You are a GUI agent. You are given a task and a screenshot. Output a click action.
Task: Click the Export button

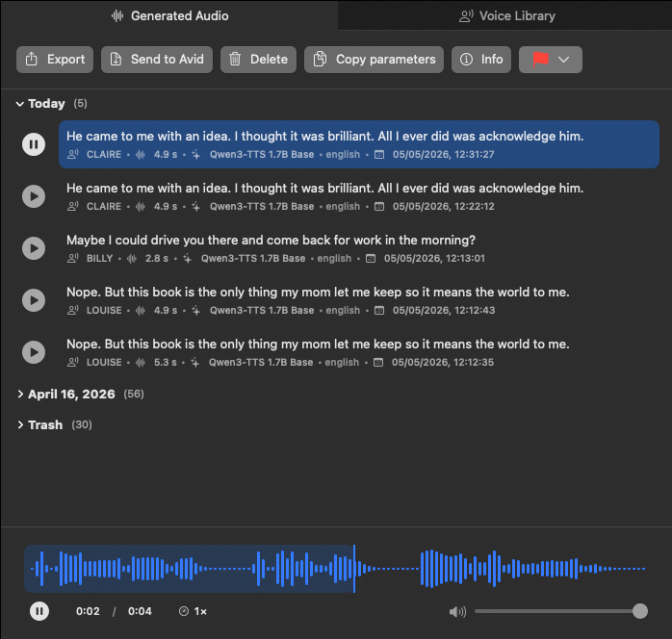[x=55, y=60]
